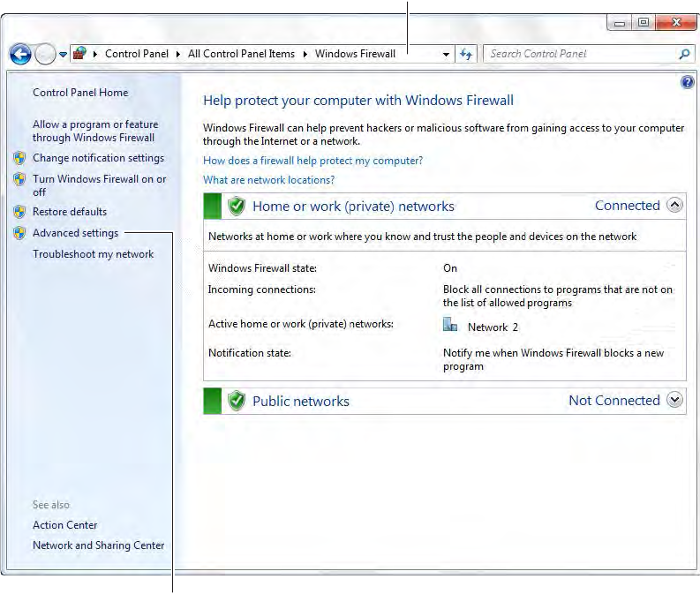
Task: Minimize the Windows Firewall window
Action: point(620,23)
